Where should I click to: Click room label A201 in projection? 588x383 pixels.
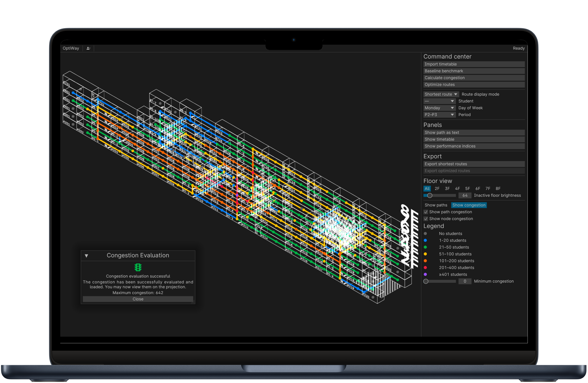[66, 123]
